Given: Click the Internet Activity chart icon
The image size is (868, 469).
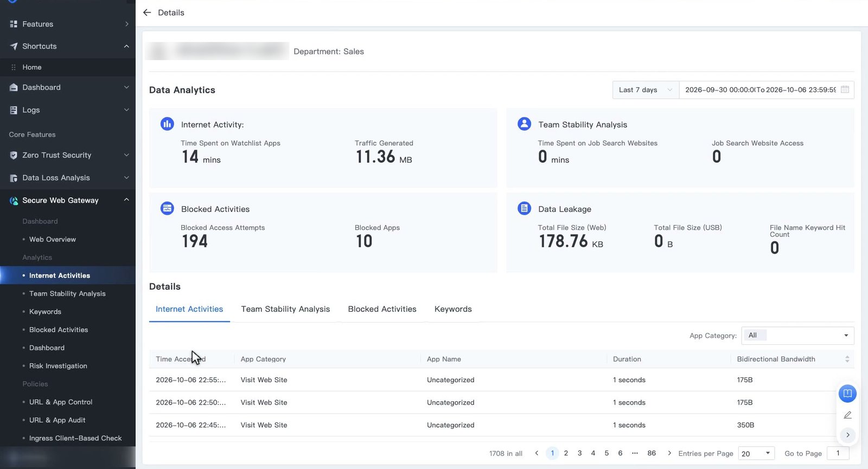Looking at the screenshot, I should tap(167, 124).
